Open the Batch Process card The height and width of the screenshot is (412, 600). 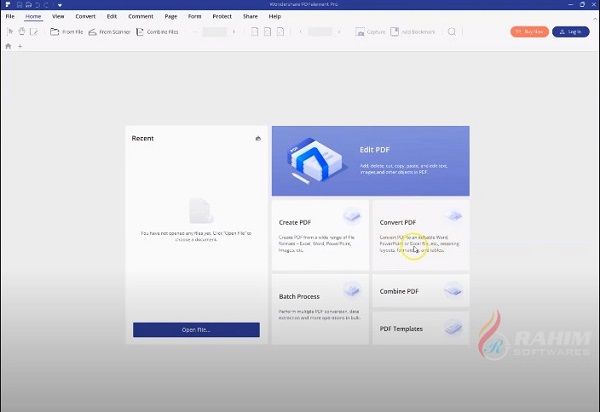pos(320,309)
